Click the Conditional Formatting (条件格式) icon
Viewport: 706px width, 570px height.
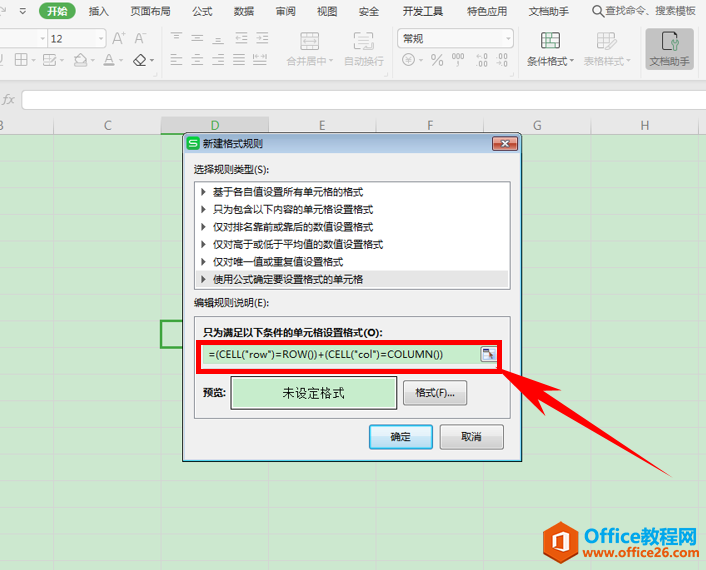(x=550, y=41)
